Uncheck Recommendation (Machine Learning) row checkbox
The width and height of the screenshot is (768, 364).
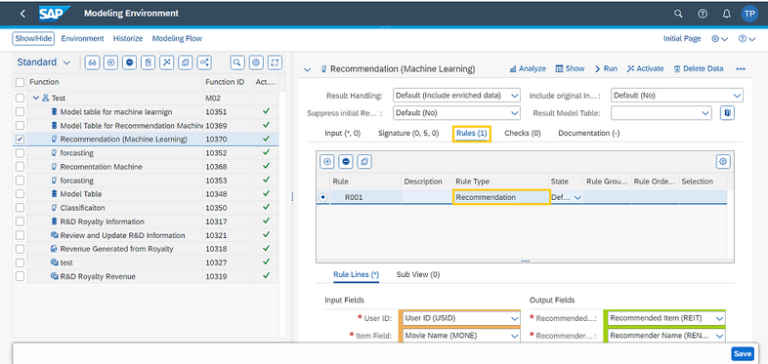pyautogui.click(x=20, y=139)
